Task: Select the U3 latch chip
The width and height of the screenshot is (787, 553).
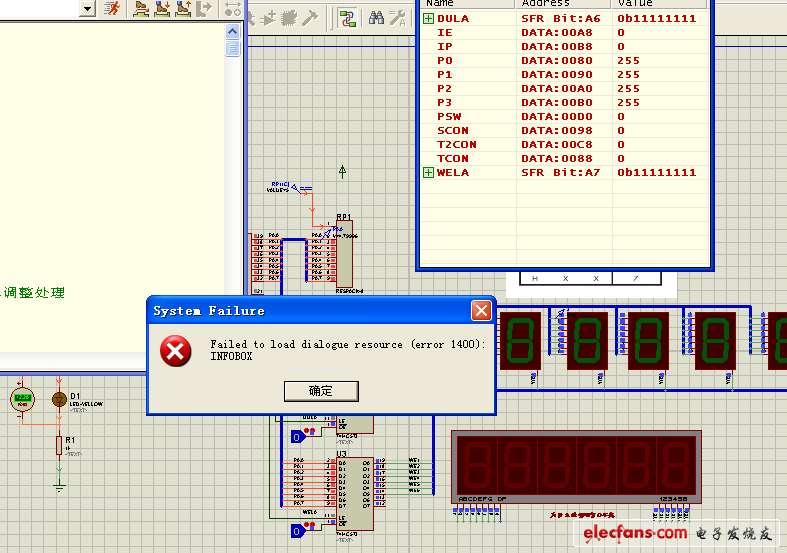Action: [355, 493]
